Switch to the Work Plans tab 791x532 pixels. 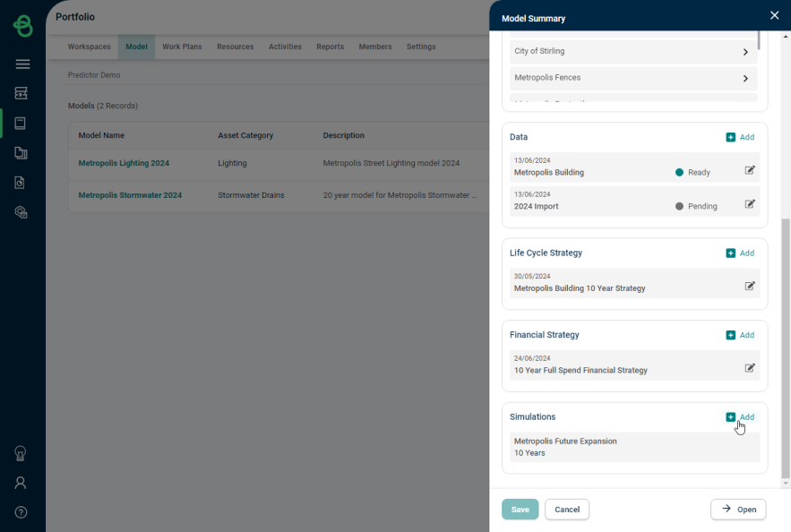pyautogui.click(x=182, y=47)
